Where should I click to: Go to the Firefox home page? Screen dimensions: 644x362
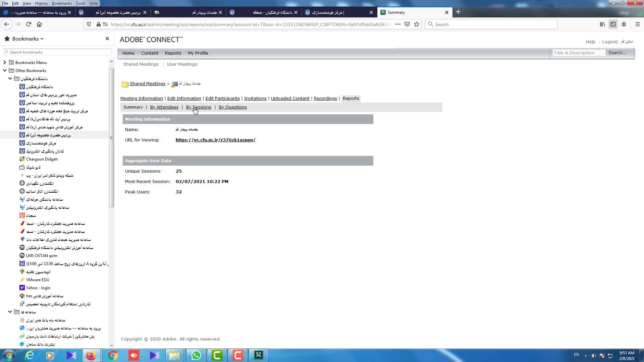39,24
